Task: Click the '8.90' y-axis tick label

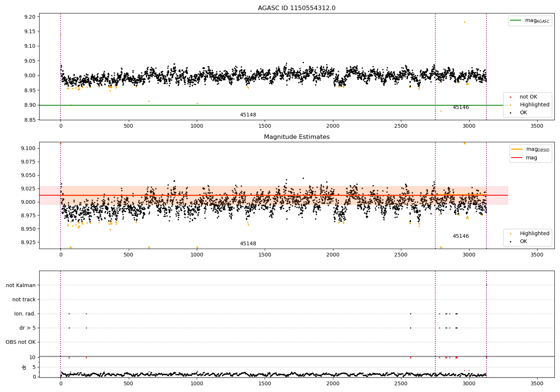Action: click(x=30, y=105)
